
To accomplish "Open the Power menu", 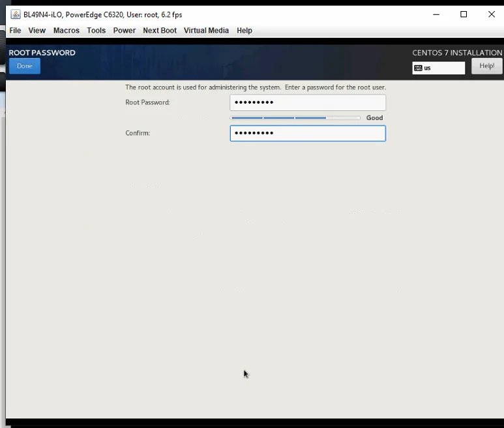I will pyautogui.click(x=125, y=31).
